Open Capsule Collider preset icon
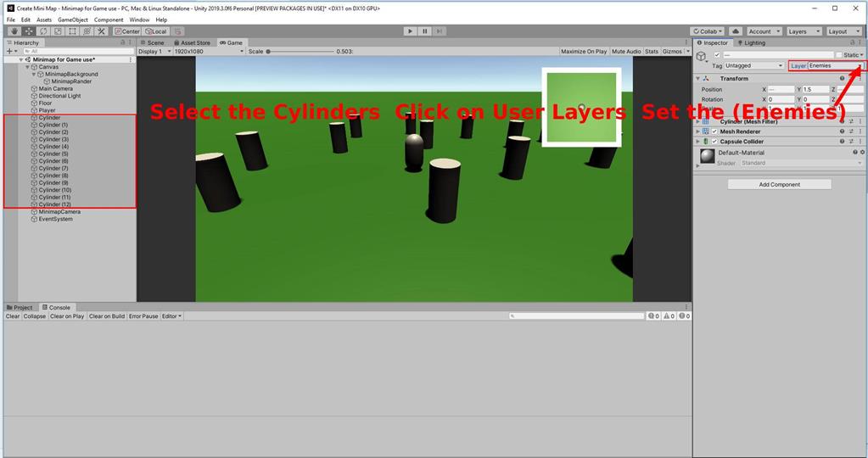 pyautogui.click(x=851, y=142)
